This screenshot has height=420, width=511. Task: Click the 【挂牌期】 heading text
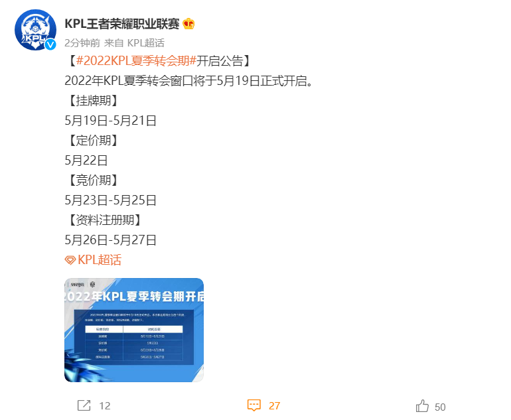tap(93, 101)
